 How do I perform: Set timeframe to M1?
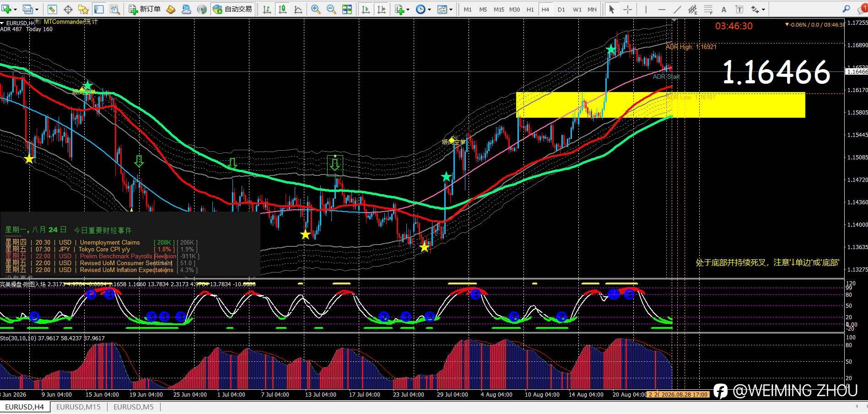(x=468, y=9)
